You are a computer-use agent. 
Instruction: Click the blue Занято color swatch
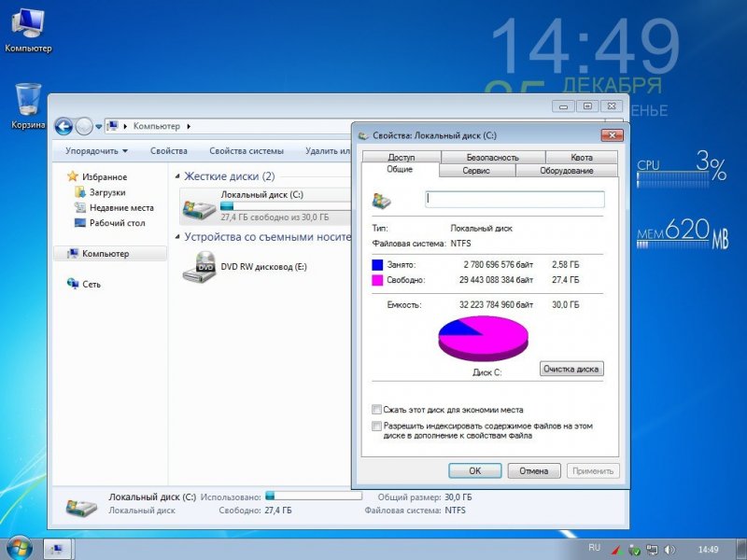[377, 265]
